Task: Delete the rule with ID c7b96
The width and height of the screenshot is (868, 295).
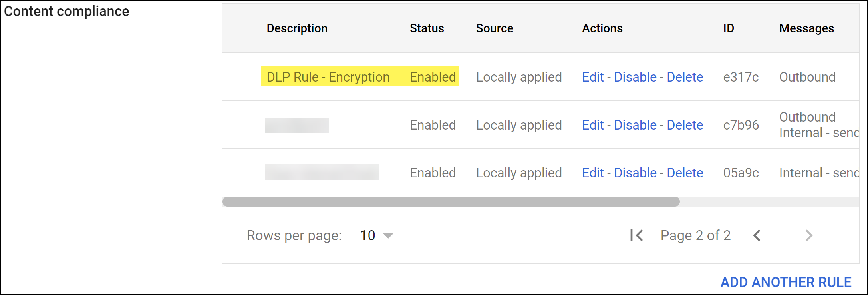Action: [x=685, y=125]
